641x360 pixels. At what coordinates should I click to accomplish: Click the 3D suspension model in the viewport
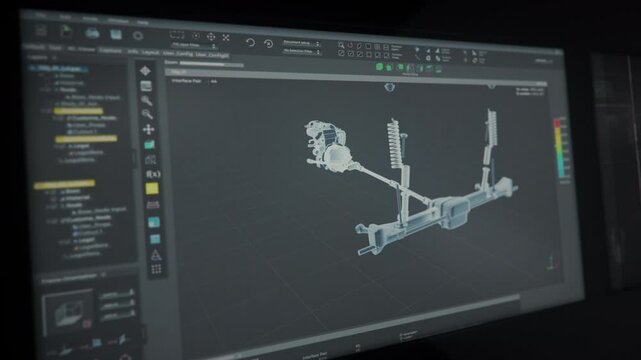(x=410, y=182)
